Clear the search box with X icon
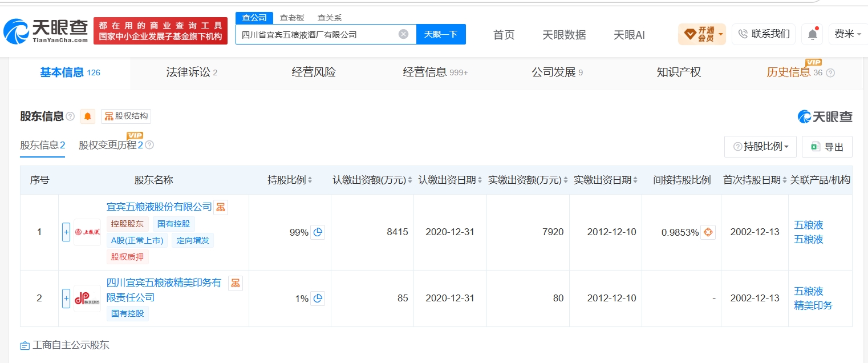 click(403, 34)
